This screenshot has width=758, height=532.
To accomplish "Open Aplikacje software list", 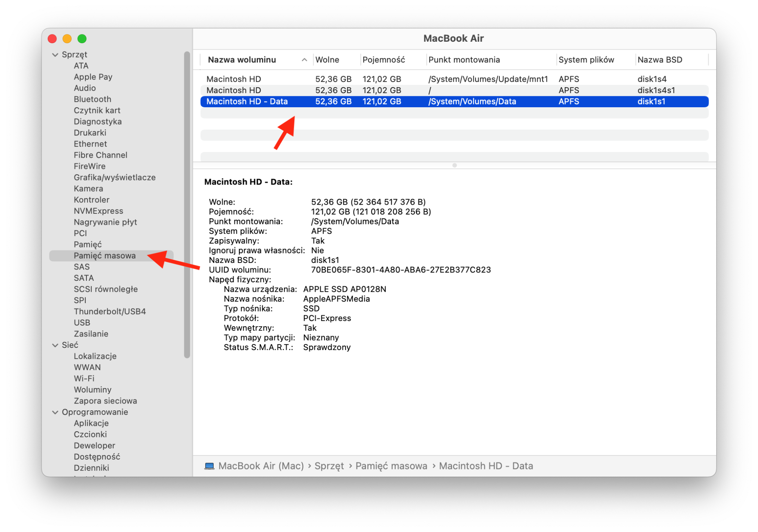I will coord(91,424).
